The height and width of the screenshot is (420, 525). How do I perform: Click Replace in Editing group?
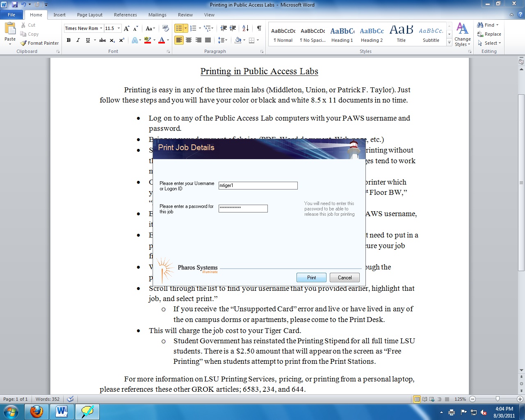point(489,34)
